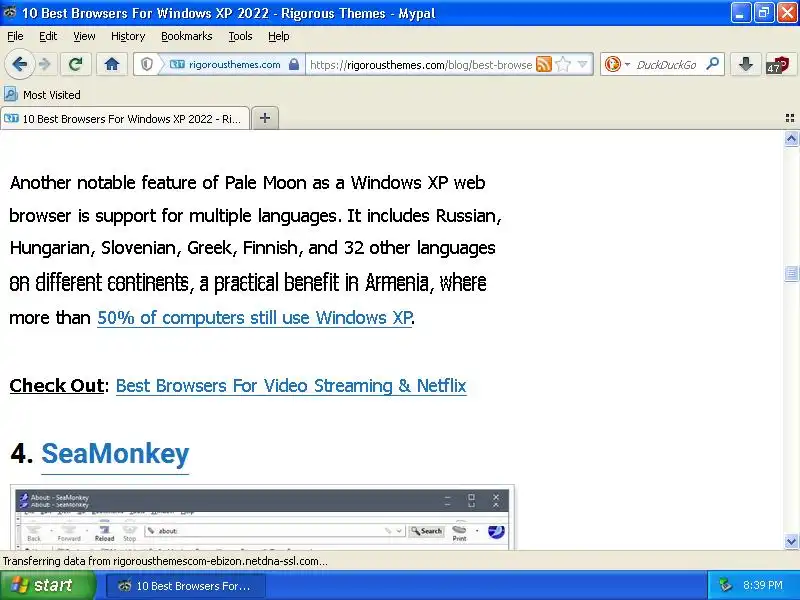
Task: Select the 10 Best Browsers taskbar button
Action: coord(186,586)
